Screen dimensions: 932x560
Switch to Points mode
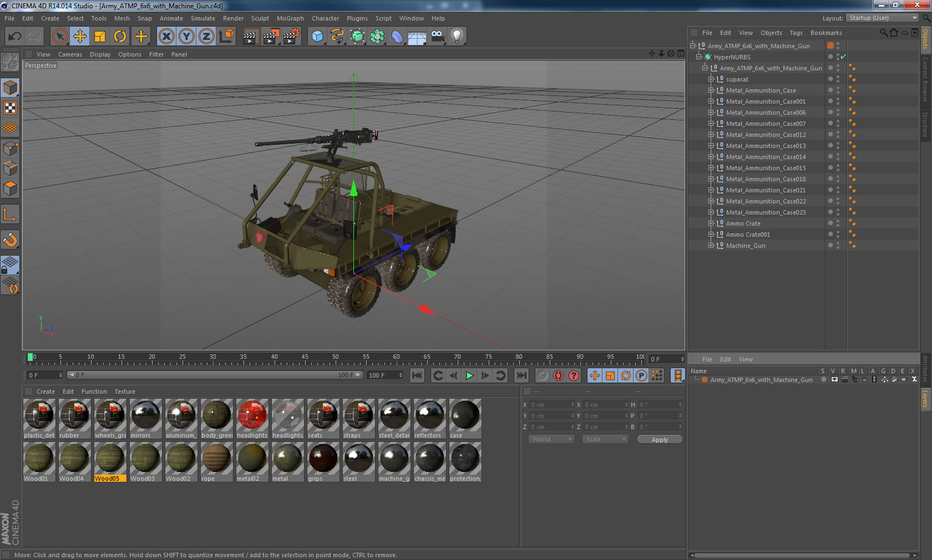tap(10, 148)
